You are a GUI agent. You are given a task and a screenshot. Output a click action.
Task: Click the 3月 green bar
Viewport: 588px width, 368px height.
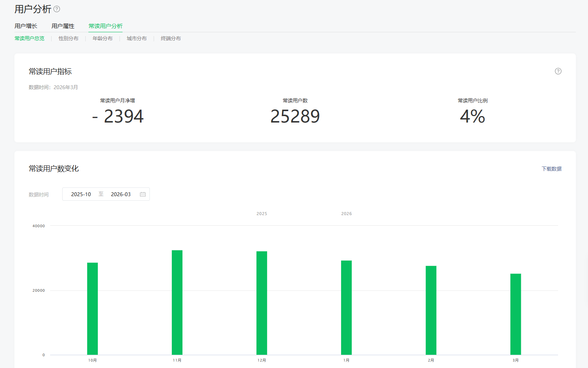pos(516,314)
